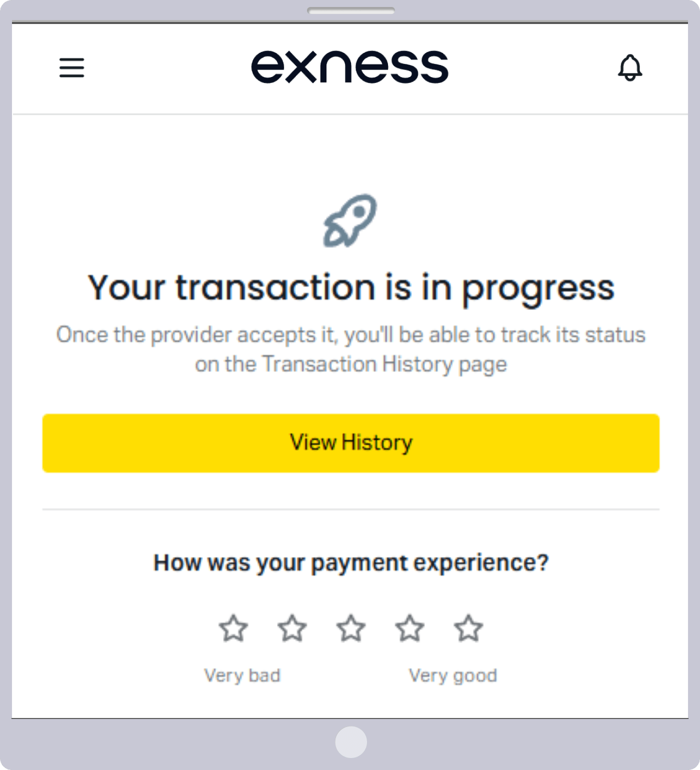
Task: Tap the tablet's top speaker bar
Action: point(351,10)
